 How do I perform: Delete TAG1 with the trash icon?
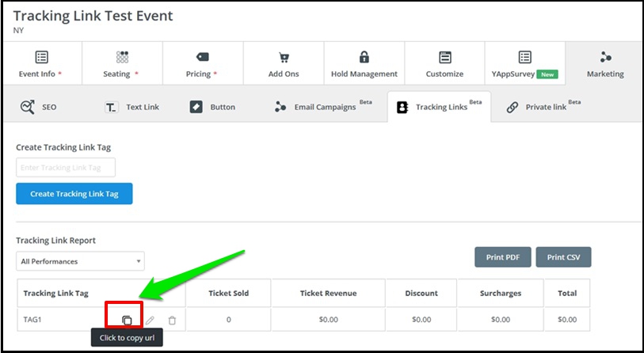[x=172, y=321]
